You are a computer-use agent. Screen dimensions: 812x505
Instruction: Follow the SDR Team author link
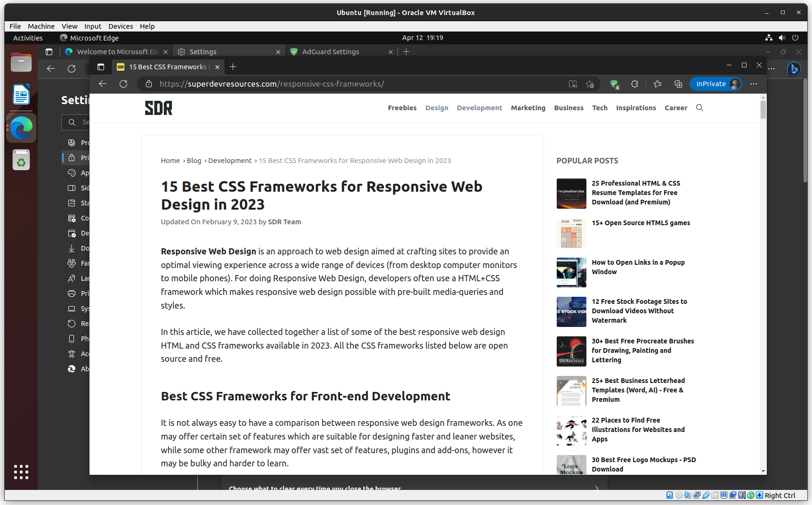pyautogui.click(x=284, y=221)
